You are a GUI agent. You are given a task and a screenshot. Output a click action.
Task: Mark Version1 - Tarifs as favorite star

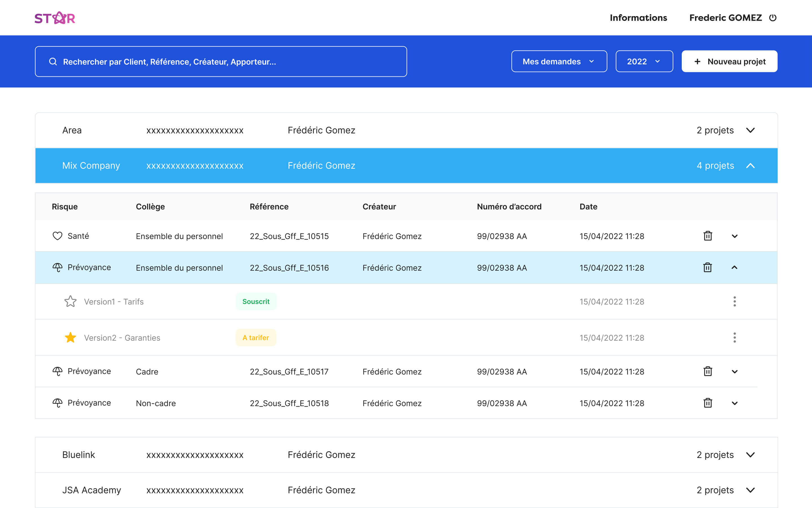point(70,301)
